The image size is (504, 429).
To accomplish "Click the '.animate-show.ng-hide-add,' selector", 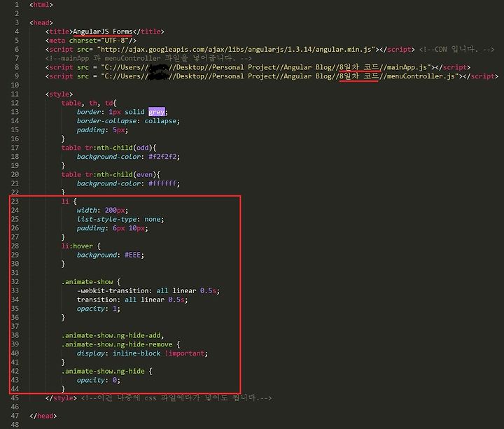I will pos(113,335).
